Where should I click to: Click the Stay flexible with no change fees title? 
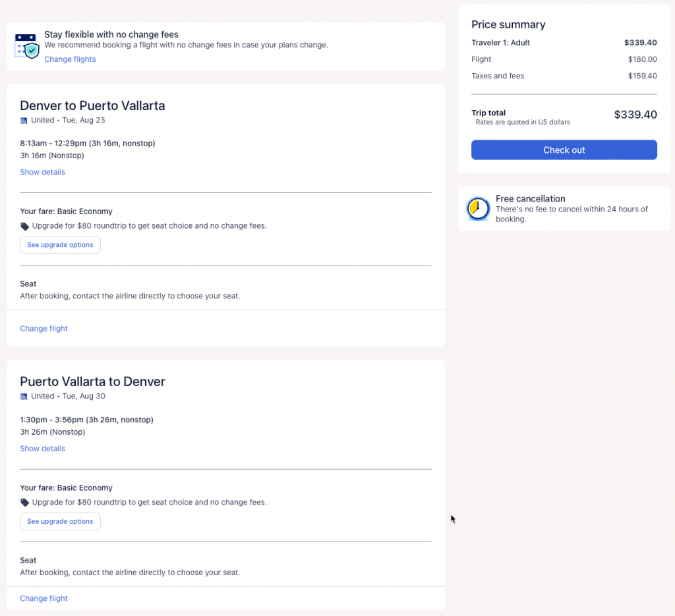[111, 34]
